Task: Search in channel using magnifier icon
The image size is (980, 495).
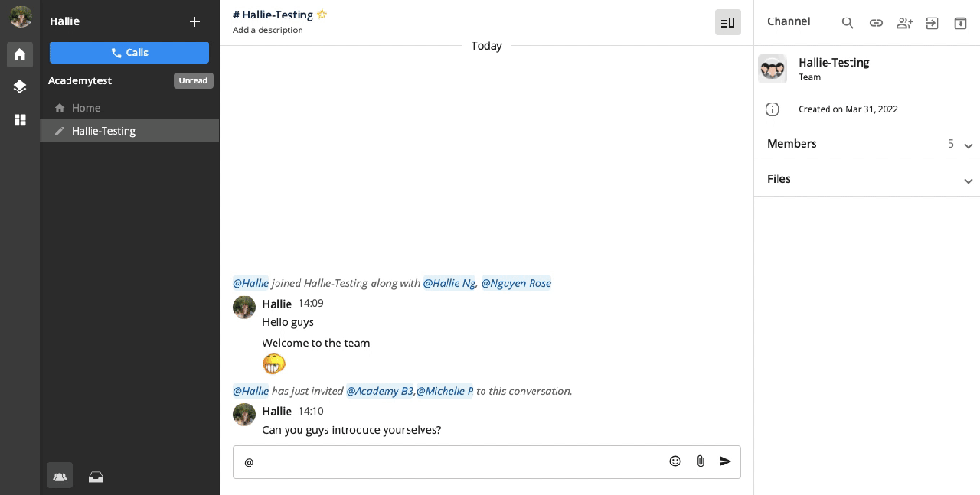Action: [x=848, y=23]
